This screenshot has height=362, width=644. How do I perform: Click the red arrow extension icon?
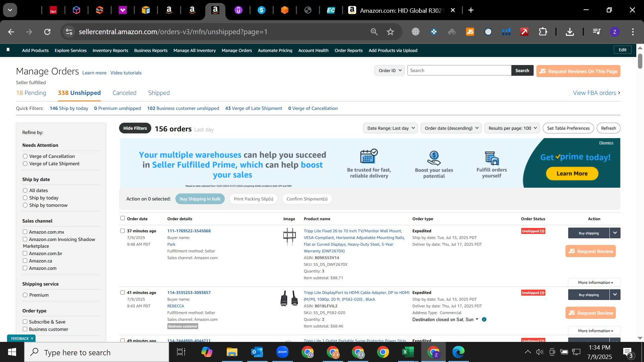coord(524,32)
